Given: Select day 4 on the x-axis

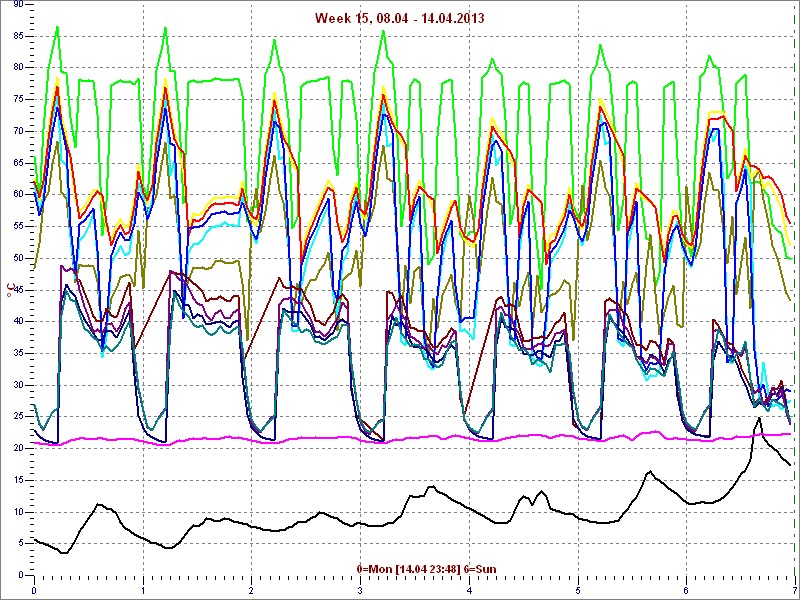Looking at the screenshot, I should coord(469,590).
